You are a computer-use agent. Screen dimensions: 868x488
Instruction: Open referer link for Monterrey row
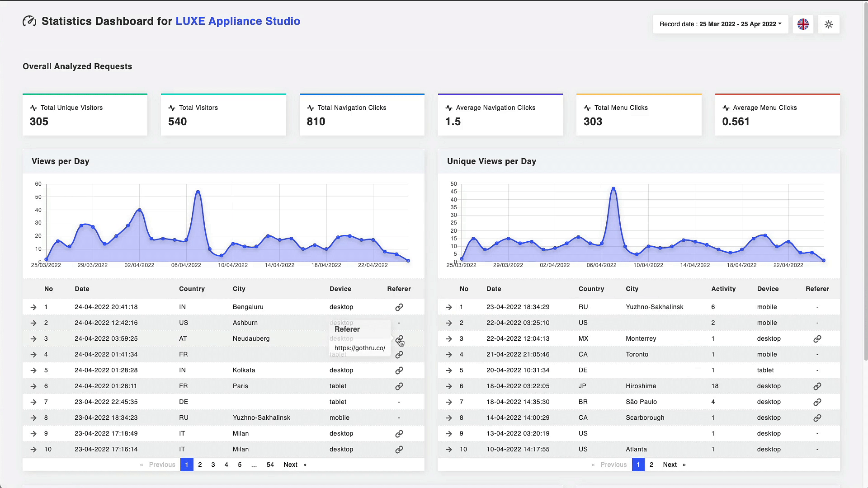817,339
